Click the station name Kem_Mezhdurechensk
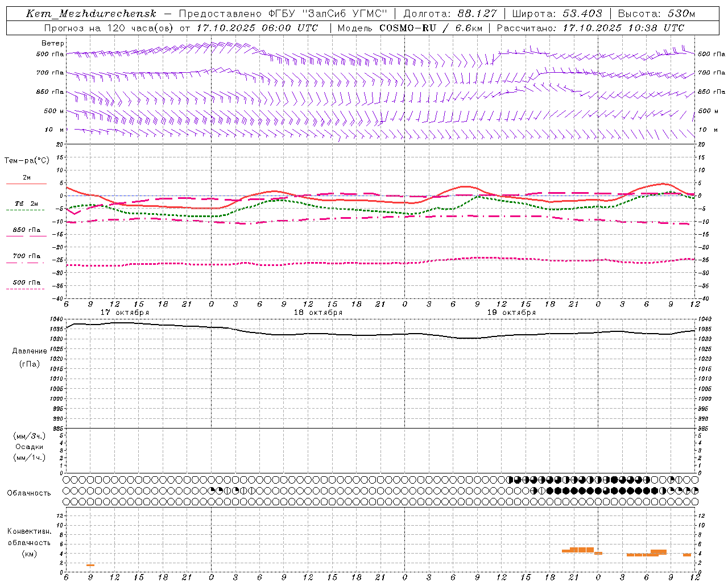 (x=91, y=14)
